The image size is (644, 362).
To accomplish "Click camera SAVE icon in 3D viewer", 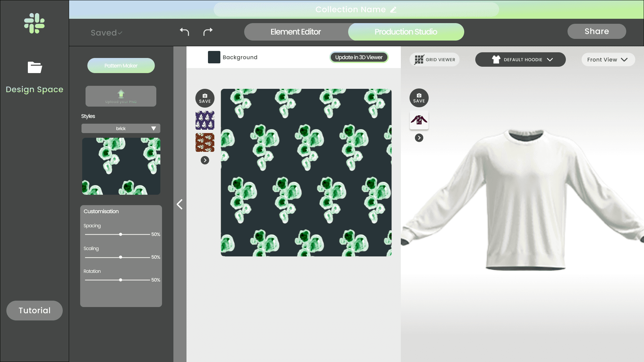I will pyautogui.click(x=419, y=98).
